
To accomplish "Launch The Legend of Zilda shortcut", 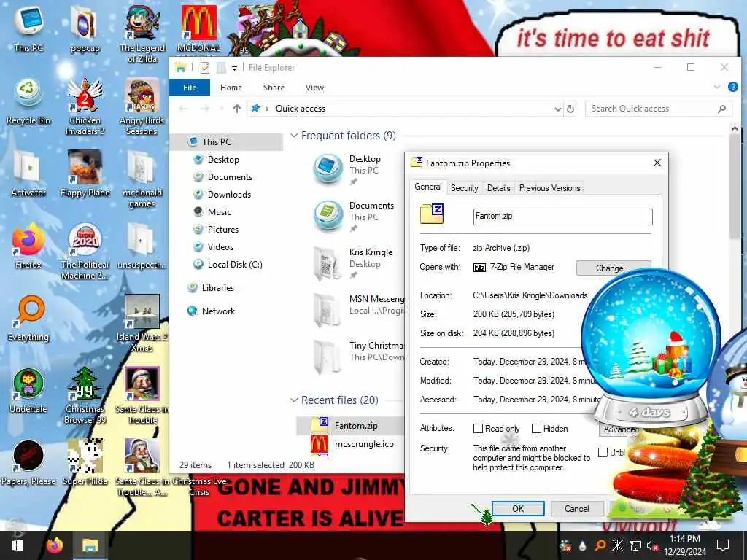I will pyautogui.click(x=142, y=34).
